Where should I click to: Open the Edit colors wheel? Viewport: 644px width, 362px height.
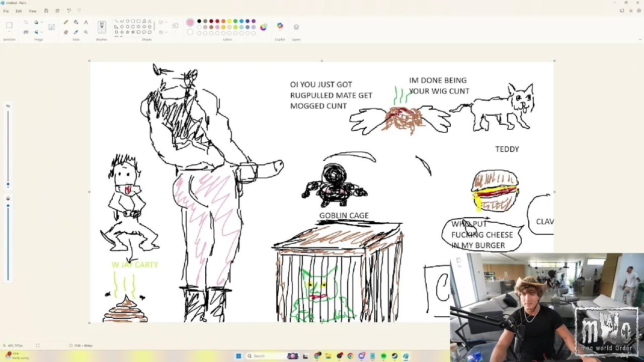tap(264, 27)
